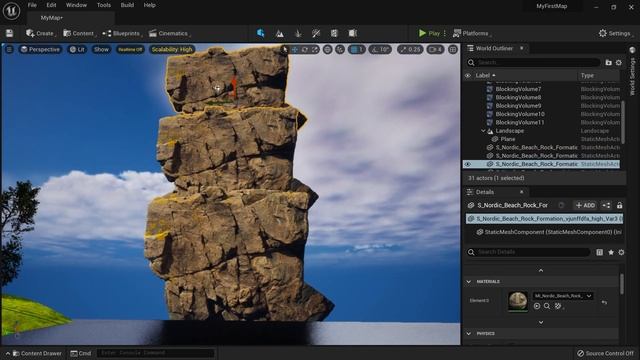Open the viewport Show menu
This screenshot has height=360, width=640.
click(x=101, y=49)
